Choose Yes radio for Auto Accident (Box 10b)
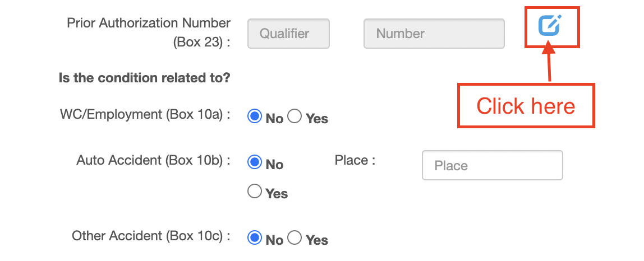The image size is (644, 261). pos(255,191)
